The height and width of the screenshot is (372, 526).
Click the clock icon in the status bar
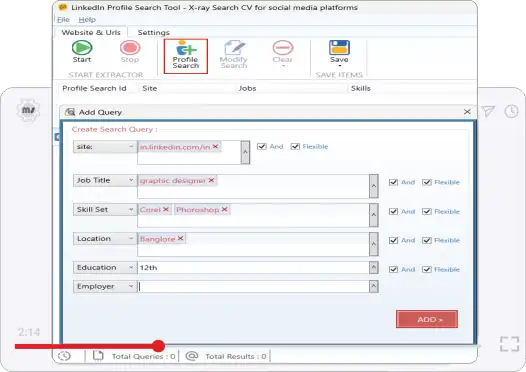coord(64,356)
